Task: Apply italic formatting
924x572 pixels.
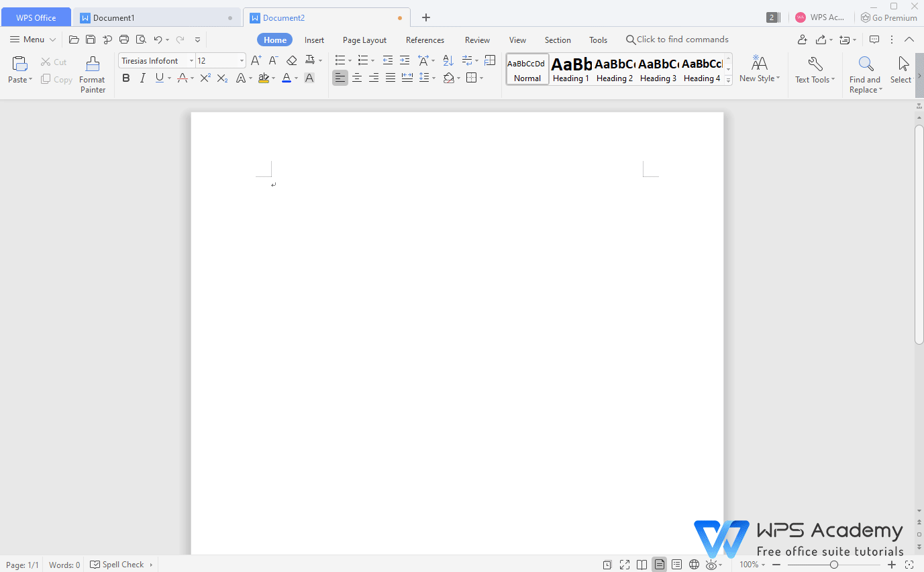Action: point(142,78)
